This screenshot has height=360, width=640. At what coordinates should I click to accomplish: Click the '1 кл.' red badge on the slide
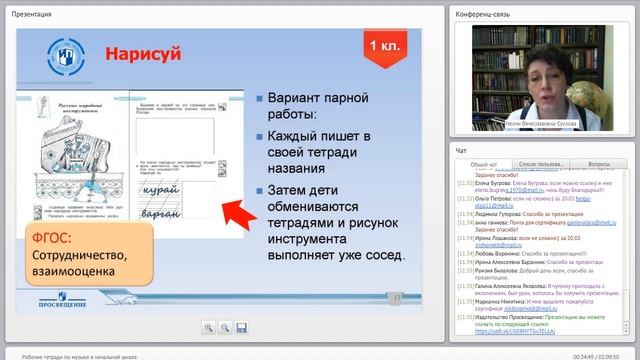[385, 48]
